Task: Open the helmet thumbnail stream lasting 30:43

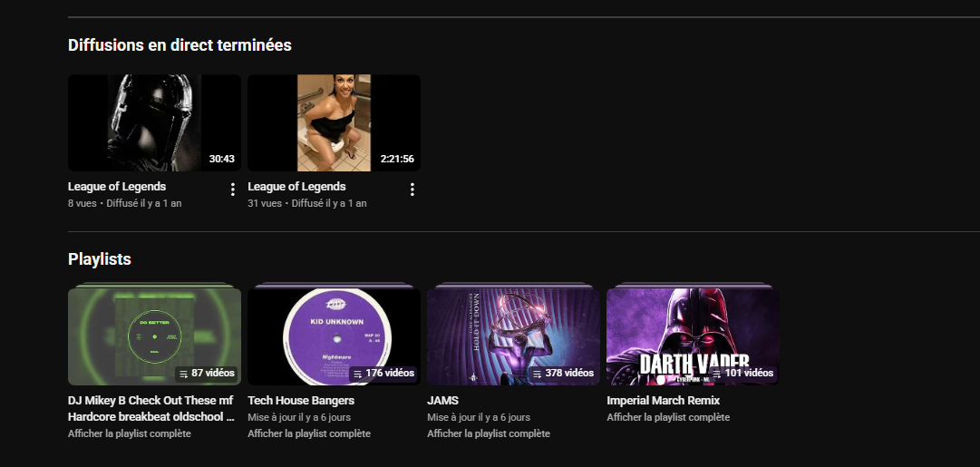Action: tap(154, 122)
